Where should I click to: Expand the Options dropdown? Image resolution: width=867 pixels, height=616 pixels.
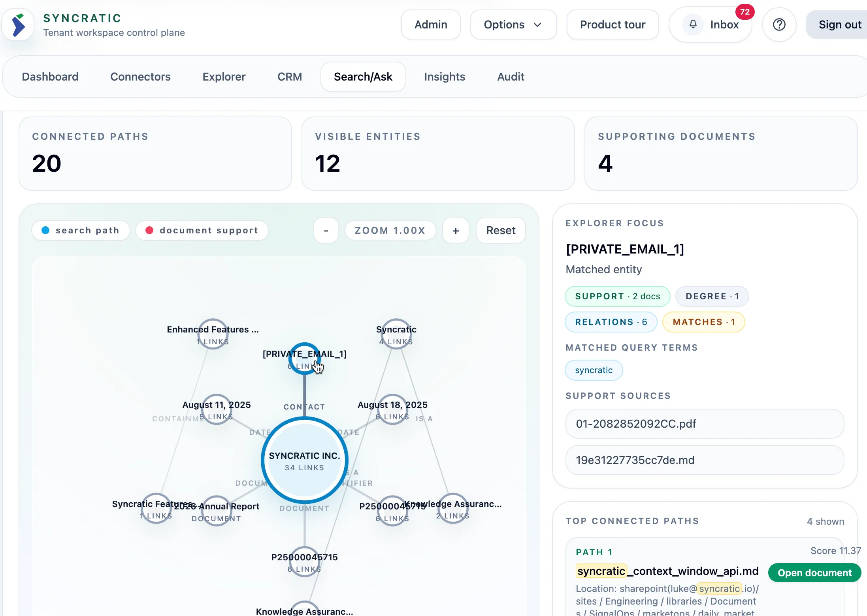point(513,24)
